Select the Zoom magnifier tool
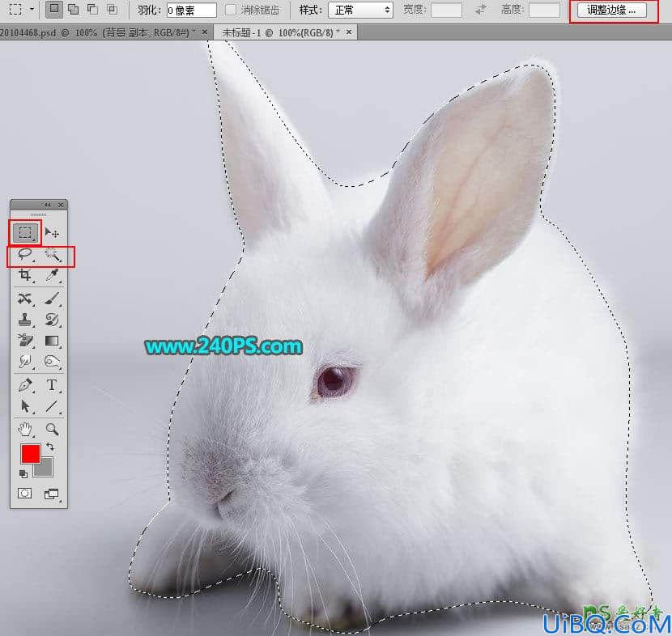The width and height of the screenshot is (672, 636). [x=53, y=429]
